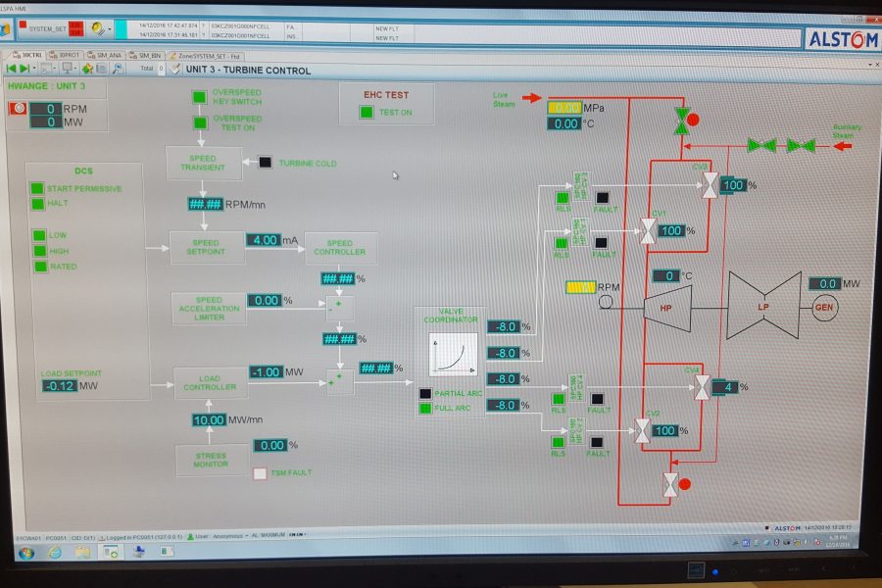This screenshot has height=588, width=882.
Task: Expand the monitor icon dropdown in toolbar
Action: click(75, 69)
